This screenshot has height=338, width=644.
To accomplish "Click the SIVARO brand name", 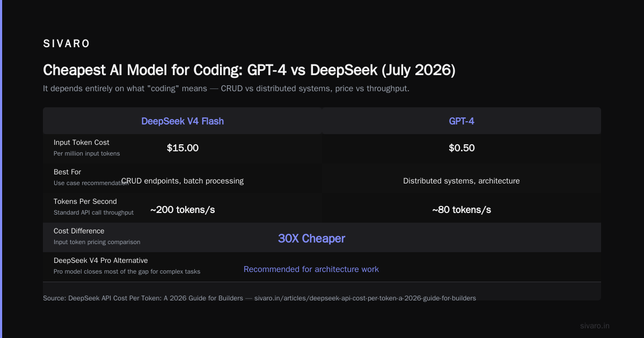I will (67, 44).
